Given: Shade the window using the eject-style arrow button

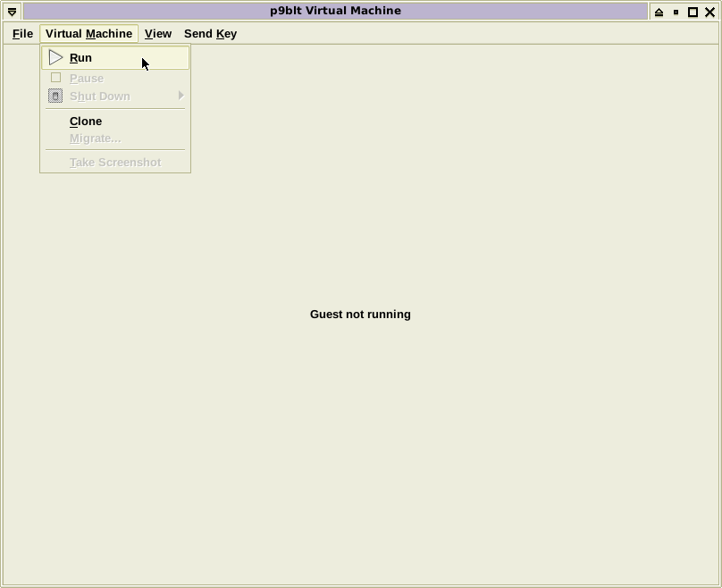Looking at the screenshot, I should 659,12.
